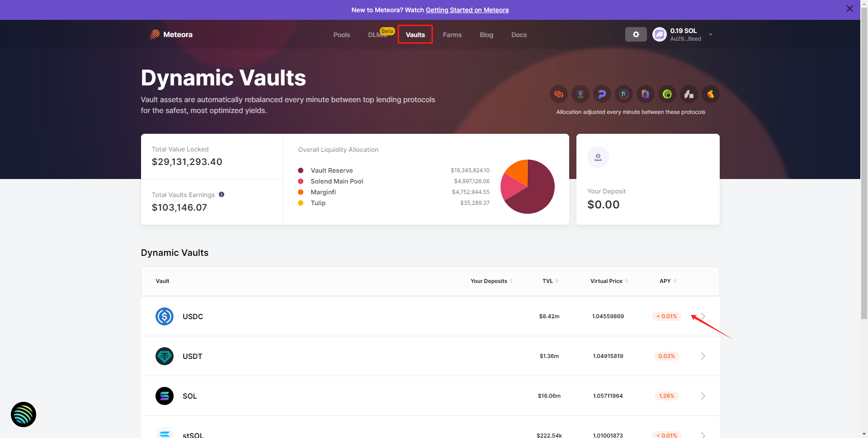Click the Meteora logo
This screenshot has width=868, height=438.
[171, 34]
